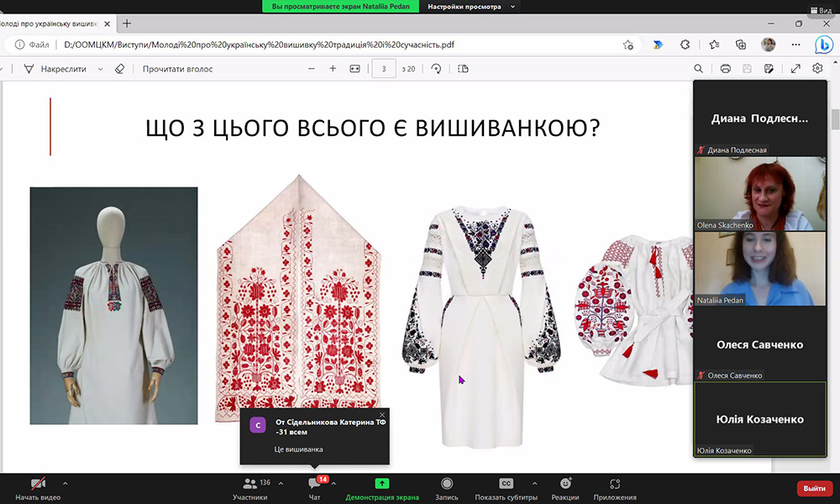Leave meeting via Выйти button

point(814,488)
